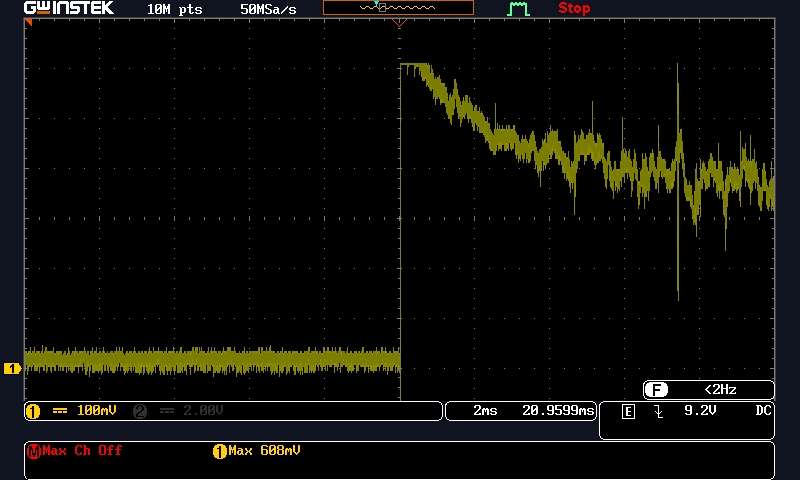Click the green acquisition mode icon
This screenshot has width=800, height=480.
click(x=518, y=9)
